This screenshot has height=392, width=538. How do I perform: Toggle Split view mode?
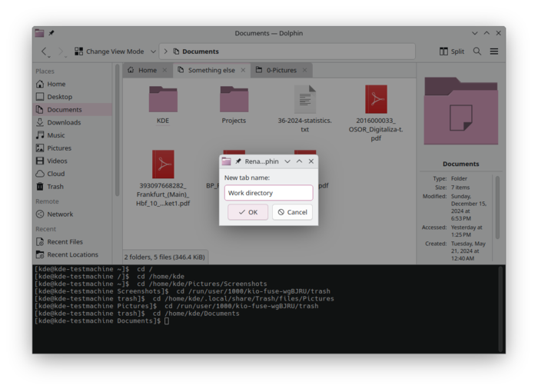pos(452,51)
